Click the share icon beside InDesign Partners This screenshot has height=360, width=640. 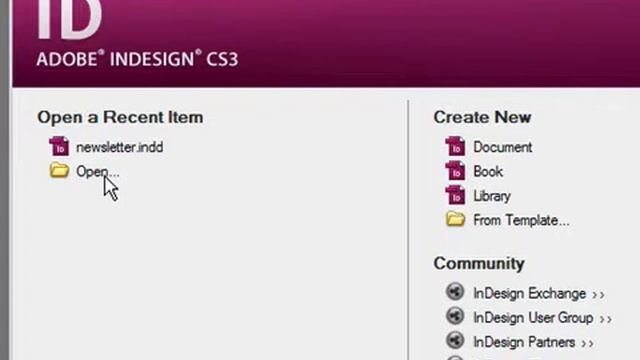coord(455,341)
